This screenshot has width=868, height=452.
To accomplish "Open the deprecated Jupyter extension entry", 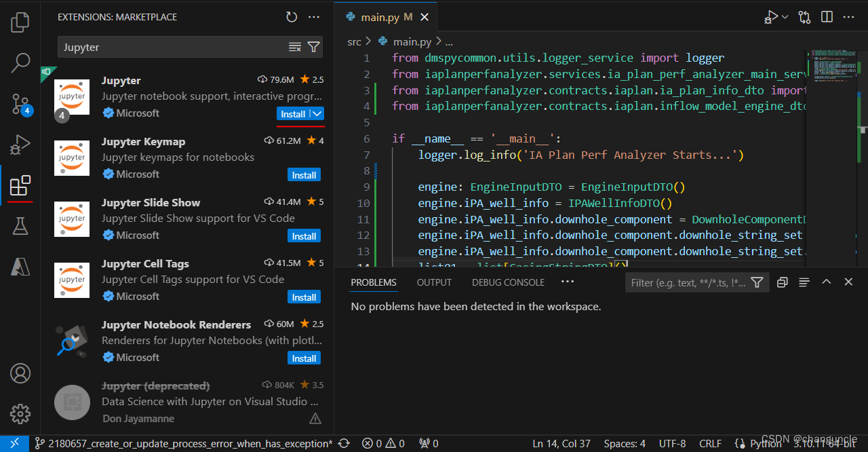I will click(187, 402).
